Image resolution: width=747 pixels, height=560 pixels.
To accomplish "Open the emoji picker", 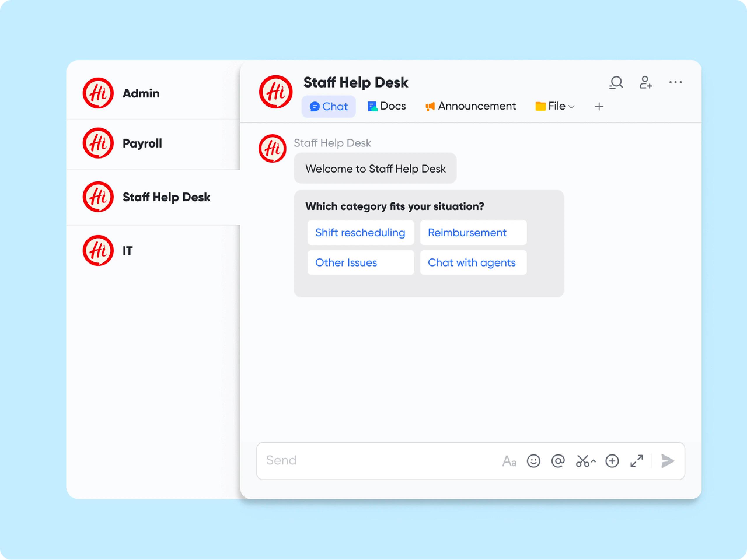I will 533,461.
